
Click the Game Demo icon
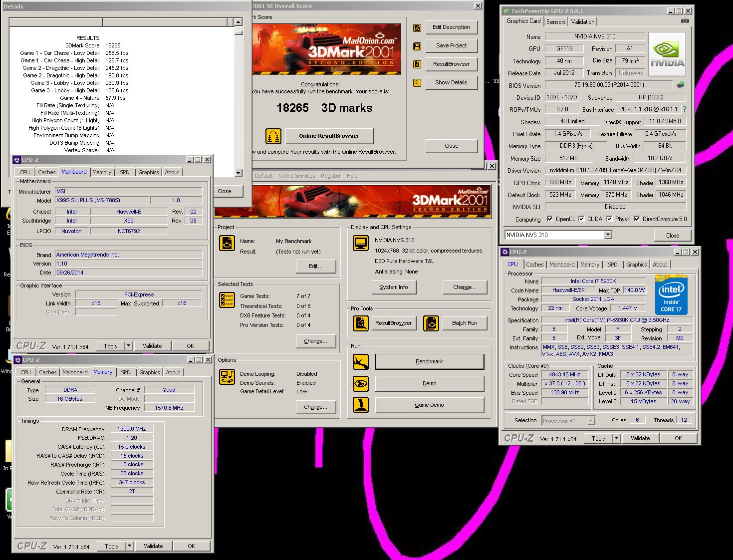click(x=361, y=405)
